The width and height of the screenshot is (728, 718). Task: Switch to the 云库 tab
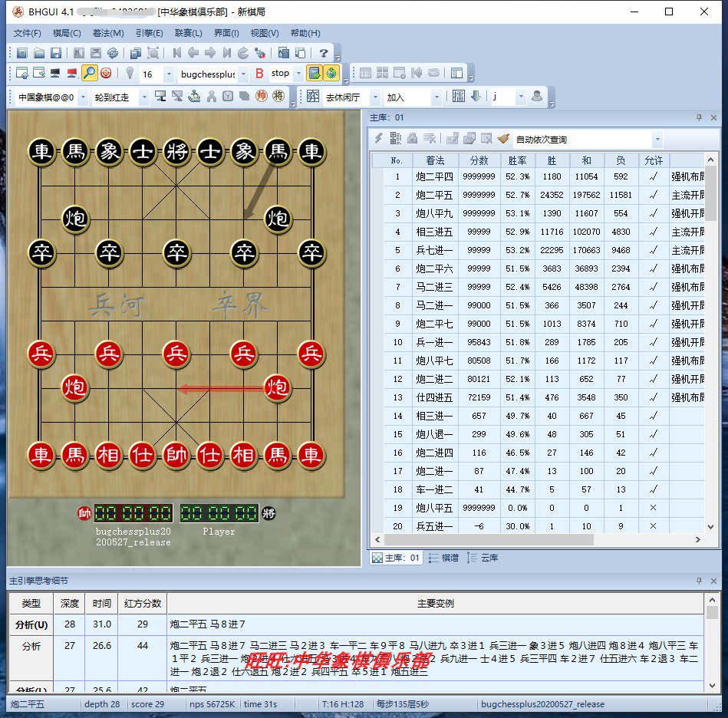(x=483, y=558)
